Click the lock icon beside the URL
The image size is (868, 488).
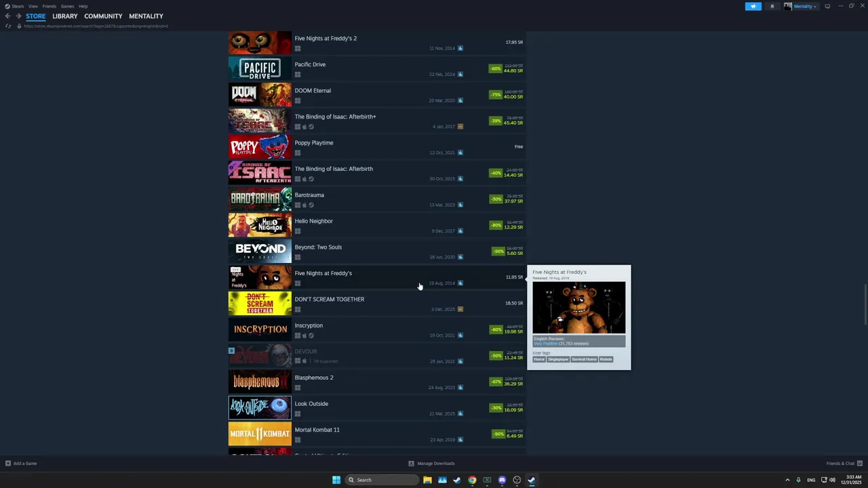pyautogui.click(x=19, y=26)
